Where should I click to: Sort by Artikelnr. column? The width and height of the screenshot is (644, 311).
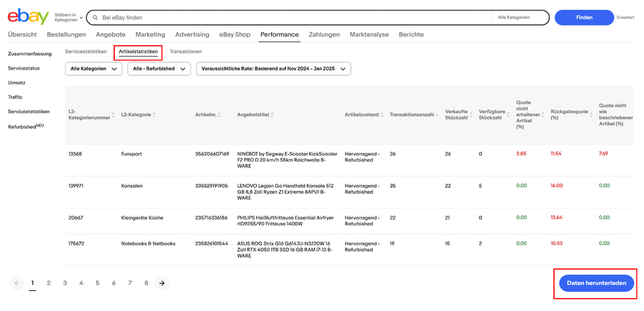[210, 115]
